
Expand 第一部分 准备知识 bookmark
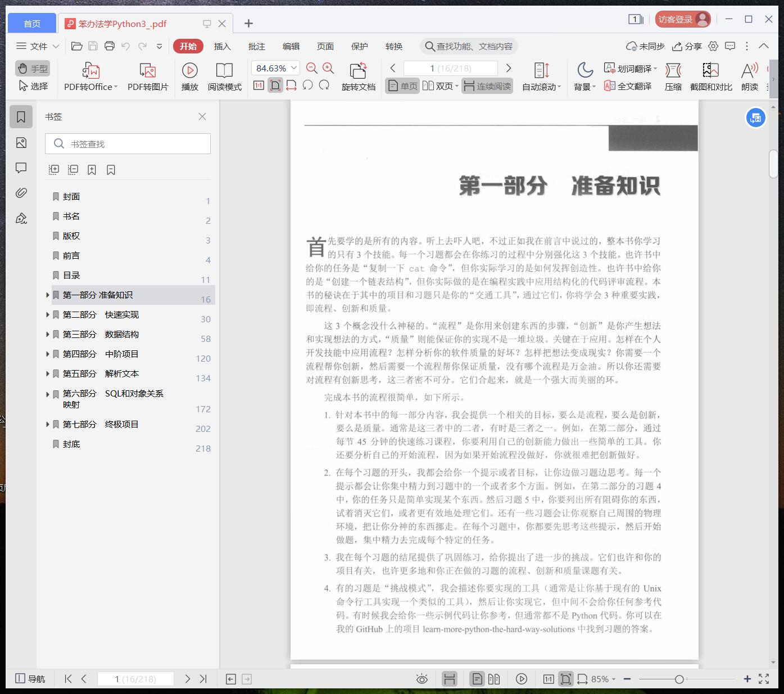tap(48, 295)
